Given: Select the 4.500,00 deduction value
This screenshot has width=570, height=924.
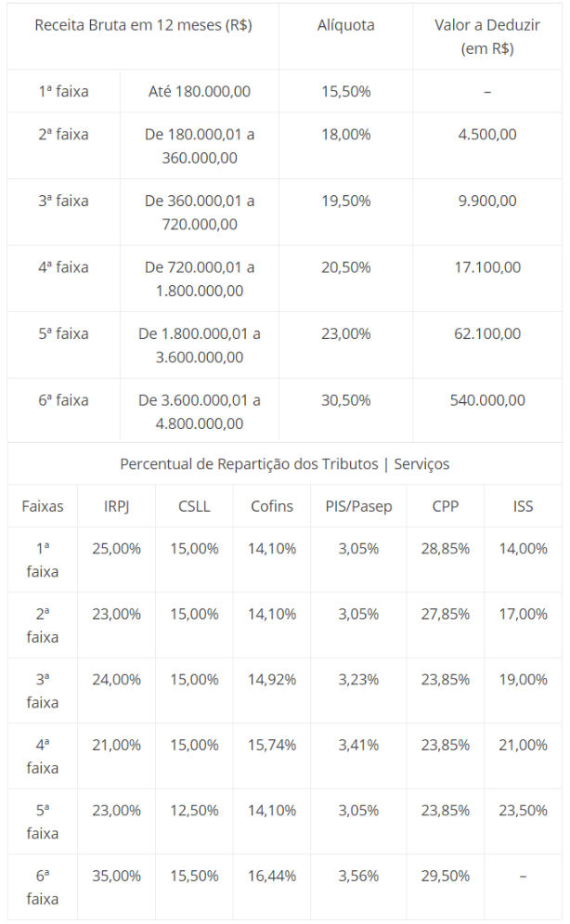Looking at the screenshot, I should pyautogui.click(x=487, y=135).
